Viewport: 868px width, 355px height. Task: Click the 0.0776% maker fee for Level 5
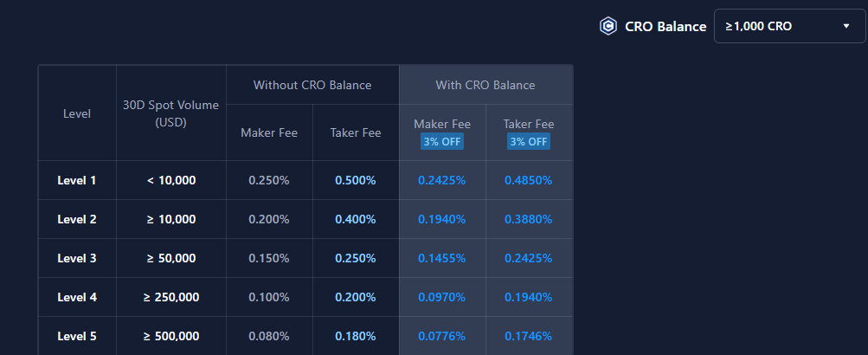click(x=442, y=336)
